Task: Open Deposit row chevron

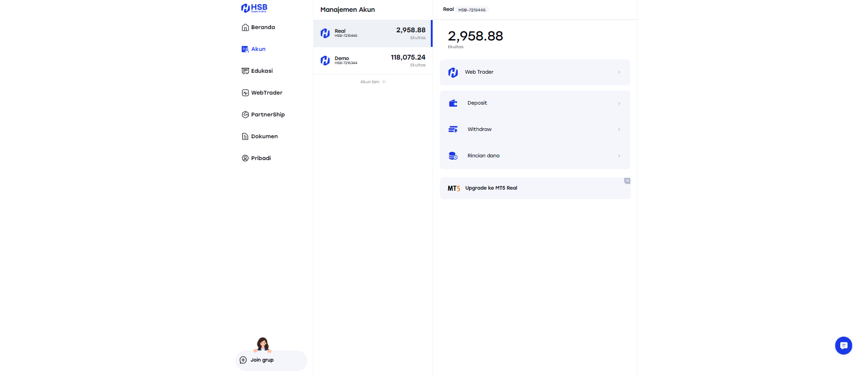Action: point(619,104)
